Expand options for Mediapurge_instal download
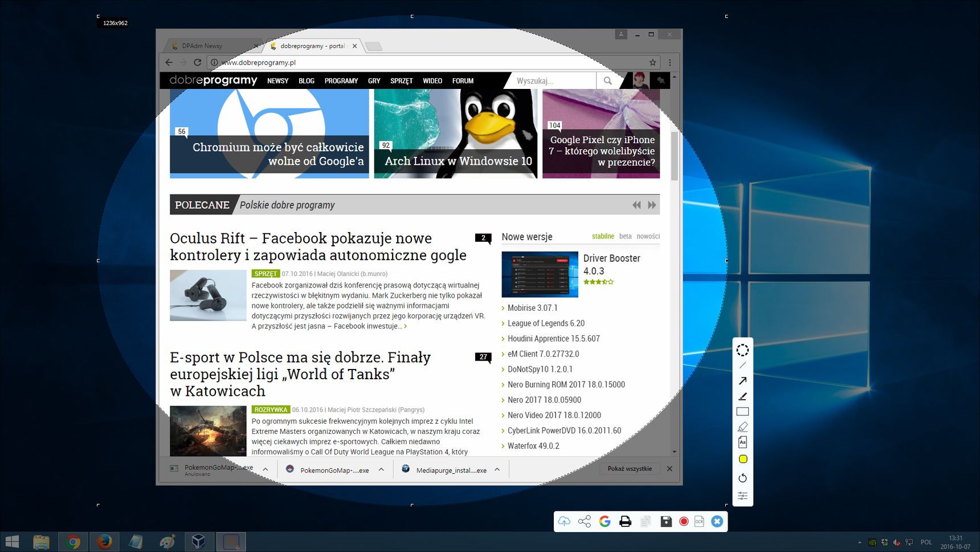 [497, 469]
